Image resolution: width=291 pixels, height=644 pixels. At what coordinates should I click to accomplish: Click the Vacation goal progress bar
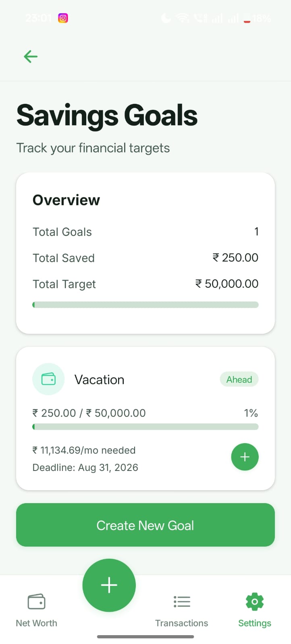(145, 427)
